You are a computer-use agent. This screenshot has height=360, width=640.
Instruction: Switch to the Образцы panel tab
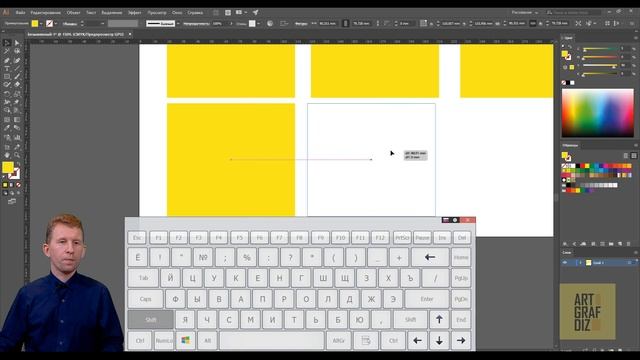[x=570, y=145]
